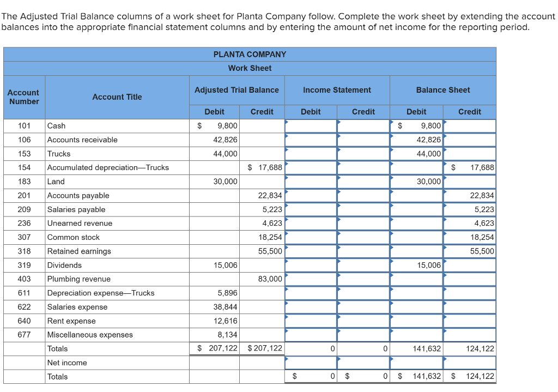The width and height of the screenshot is (558, 392).
Task: Click the Unearned revenue Balance Sheet Credit cell
Action: point(470,223)
